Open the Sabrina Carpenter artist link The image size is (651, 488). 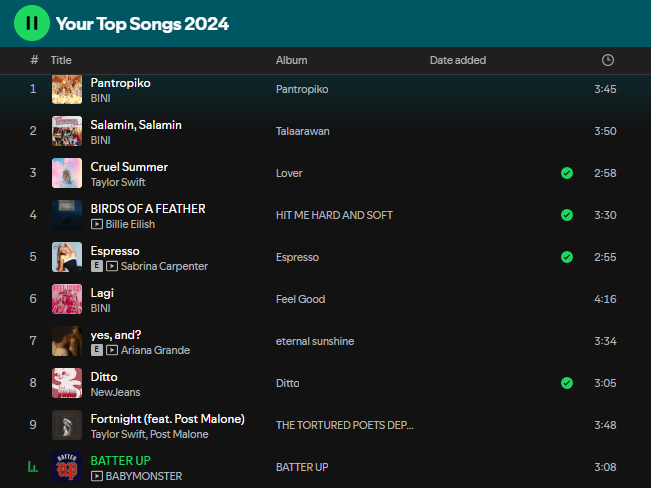tap(164, 266)
